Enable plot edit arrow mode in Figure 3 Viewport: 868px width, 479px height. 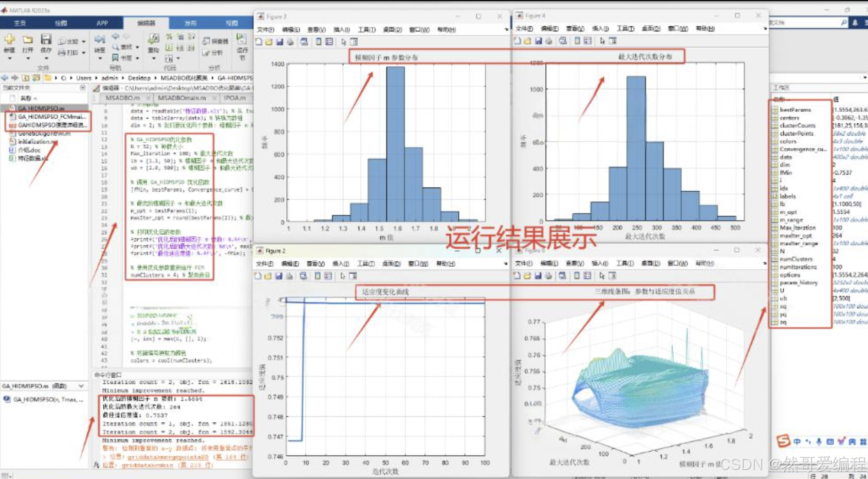[x=343, y=42]
